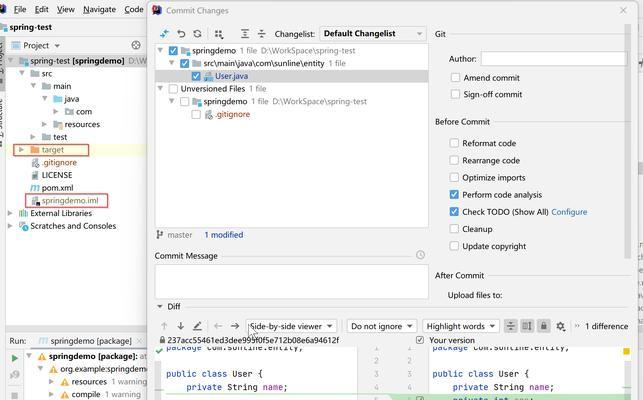
Task: Compare previous file arrow
Action: (x=218, y=326)
